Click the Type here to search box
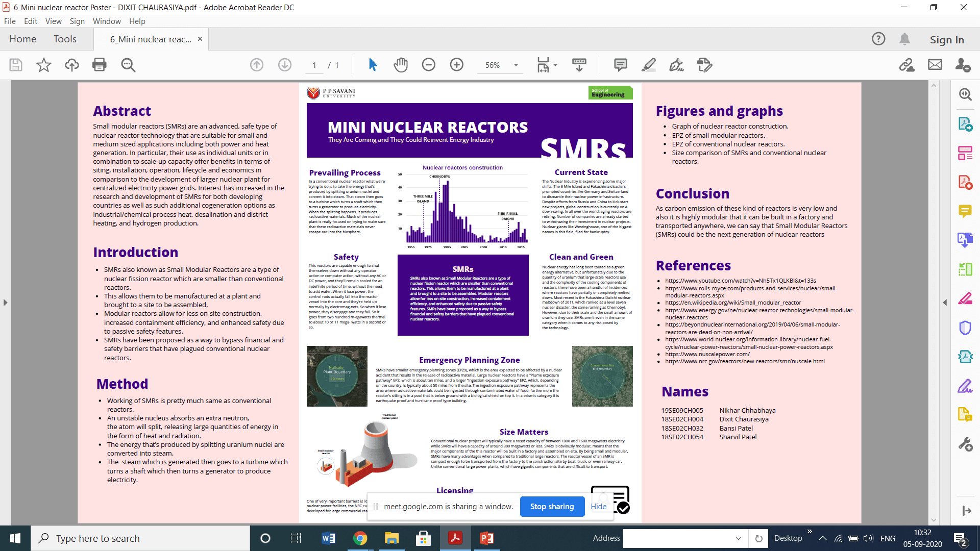Image resolution: width=980 pixels, height=551 pixels. [x=141, y=538]
